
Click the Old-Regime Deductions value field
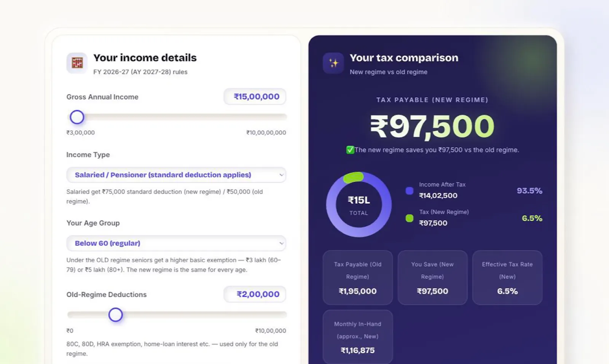coord(255,294)
